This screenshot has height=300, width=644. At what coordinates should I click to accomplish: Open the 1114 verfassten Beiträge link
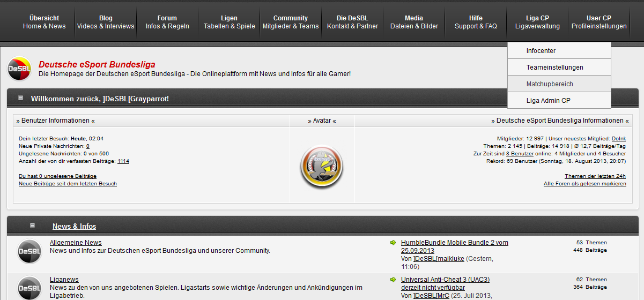(123, 161)
